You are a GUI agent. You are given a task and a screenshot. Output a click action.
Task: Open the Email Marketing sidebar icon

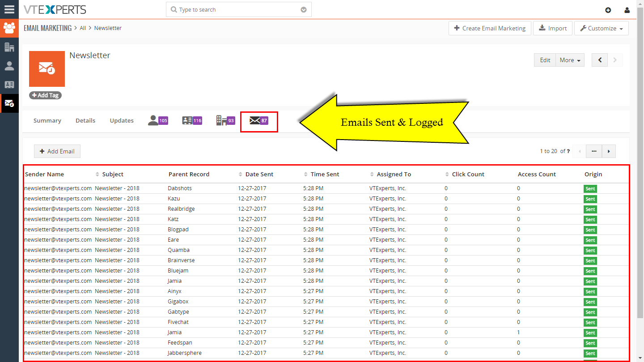pos(9,103)
